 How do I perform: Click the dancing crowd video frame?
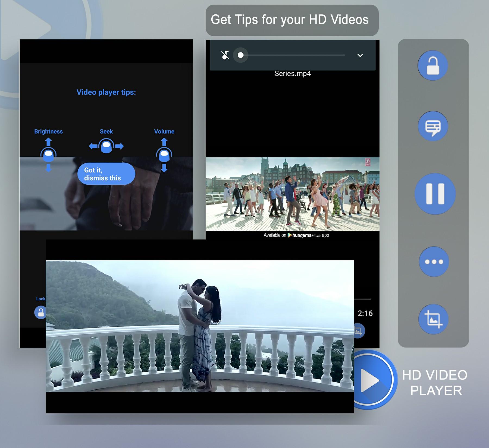click(293, 194)
